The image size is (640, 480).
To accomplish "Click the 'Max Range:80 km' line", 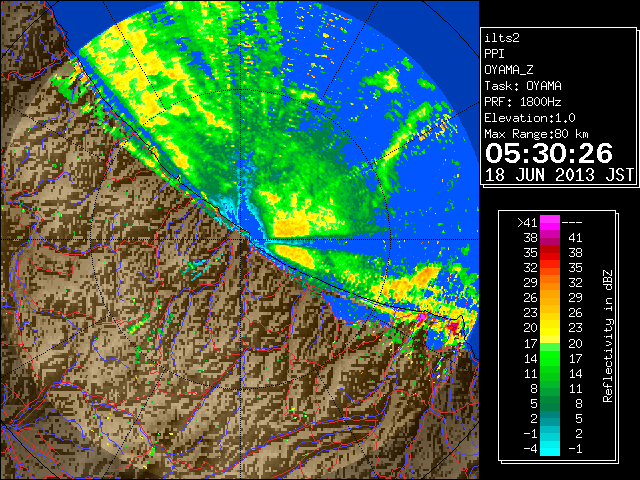I will click(x=536, y=134).
